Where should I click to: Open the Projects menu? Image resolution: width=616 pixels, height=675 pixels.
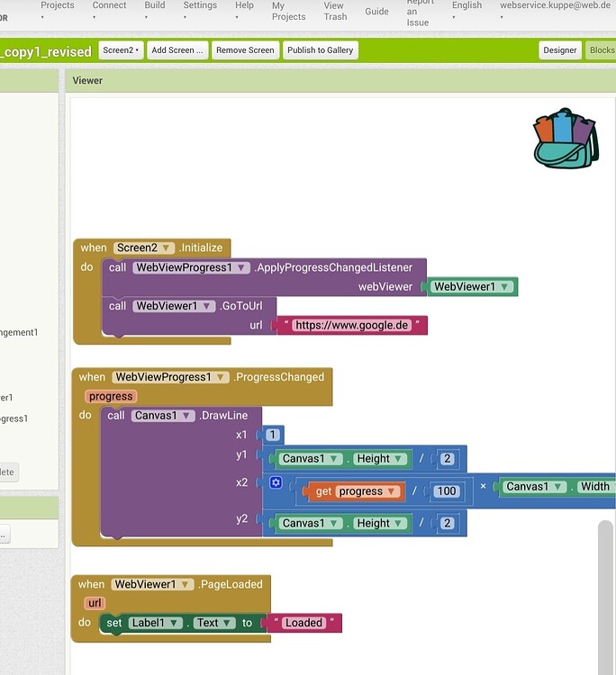pyautogui.click(x=58, y=9)
